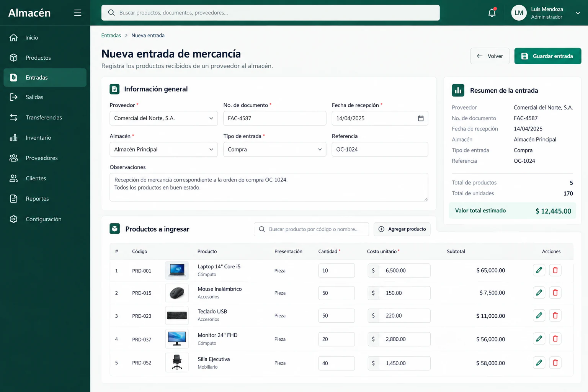
Task: Edit the Monitor 24" FHD row
Action: [539, 339]
